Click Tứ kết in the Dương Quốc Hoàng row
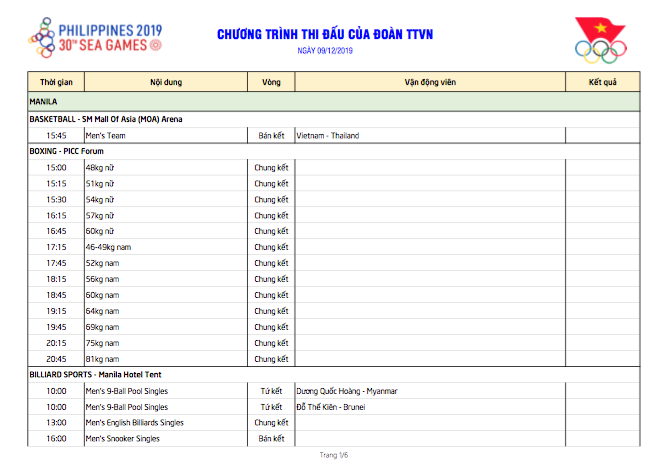Image resolution: width=665 pixels, height=469 pixels. 271,391
